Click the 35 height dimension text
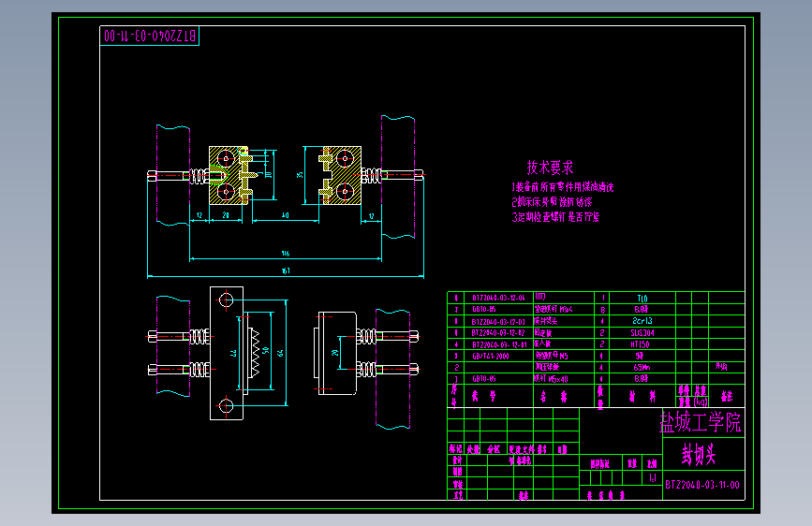 (300, 175)
